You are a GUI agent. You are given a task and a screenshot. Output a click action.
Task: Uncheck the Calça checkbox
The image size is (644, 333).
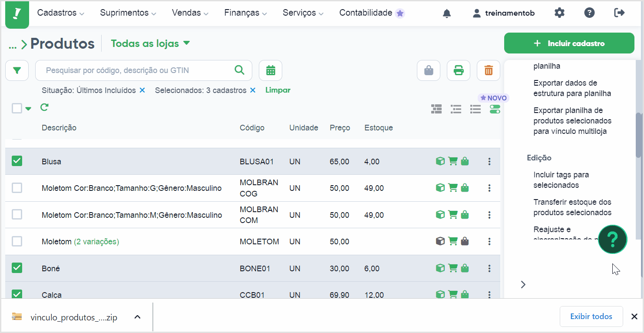coord(17,294)
